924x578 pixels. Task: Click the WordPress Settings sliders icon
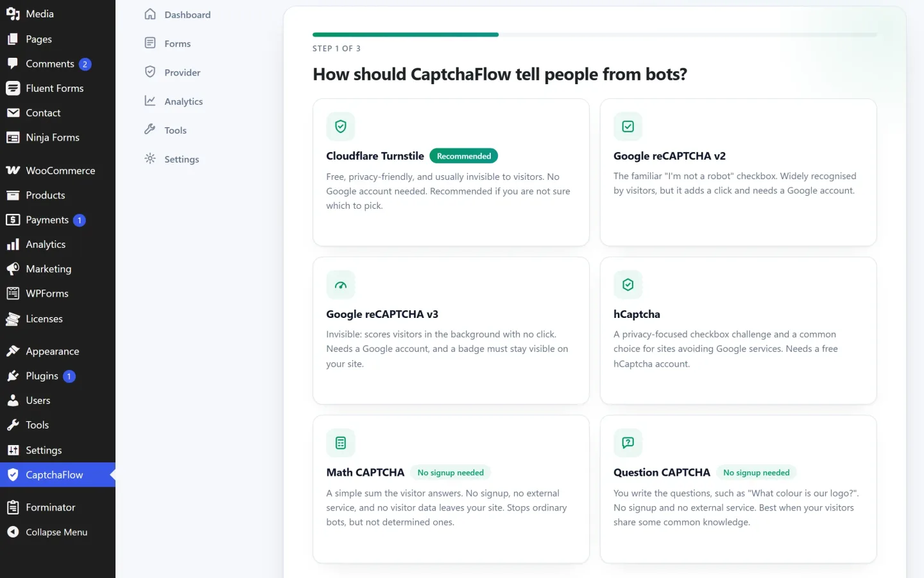[x=13, y=450]
